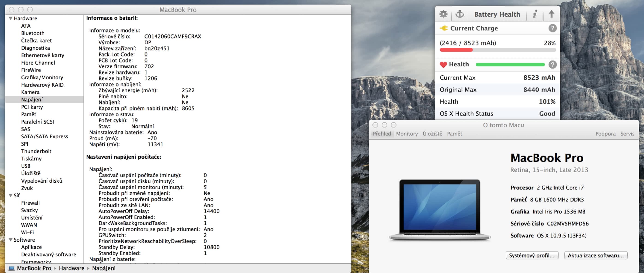This screenshot has height=273, width=644.
Task: Open Battery Health settings gear icon
Action: (443, 14)
